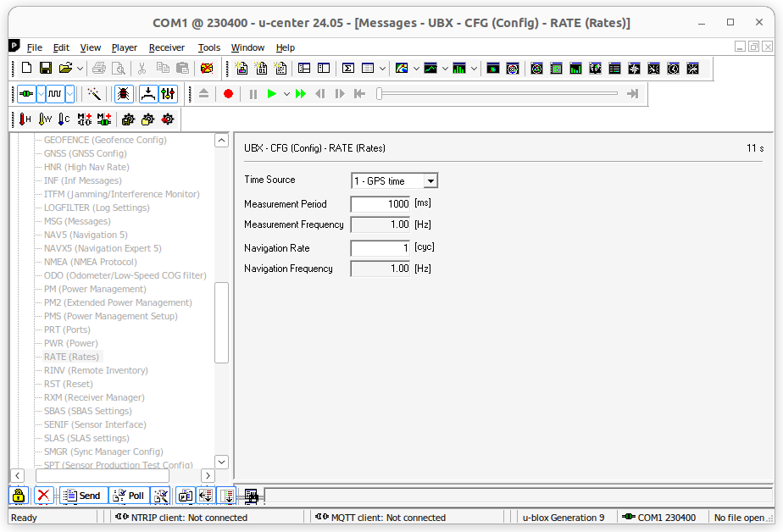
Task: Open the receiver port dropdown arrow
Action: [x=41, y=93]
